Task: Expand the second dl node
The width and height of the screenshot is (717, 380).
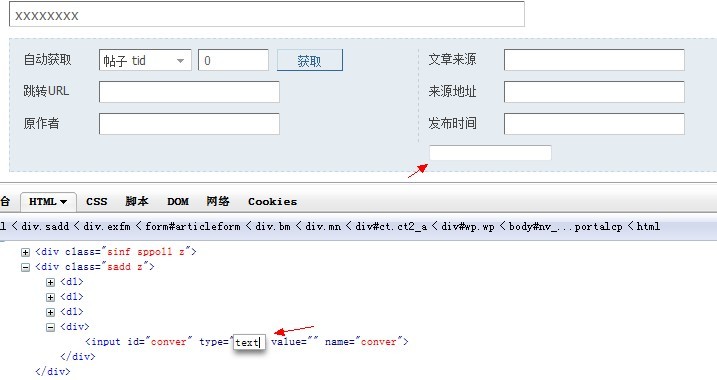Action: 50,297
